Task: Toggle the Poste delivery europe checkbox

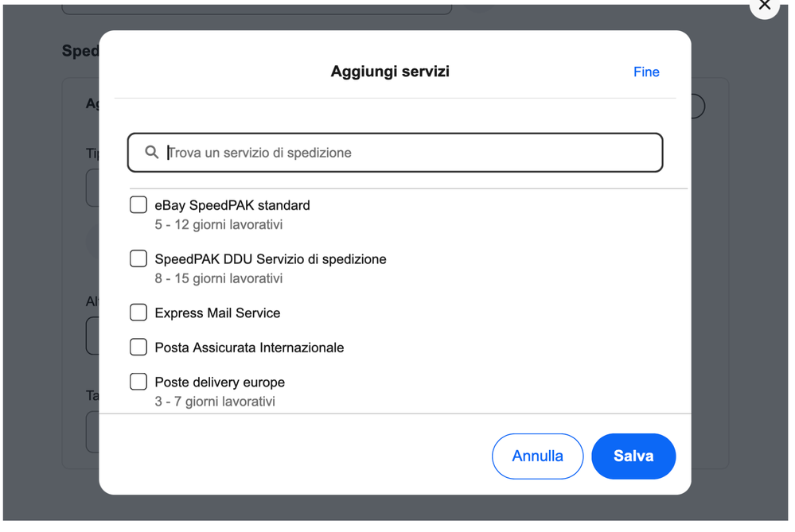Action: pos(138,382)
